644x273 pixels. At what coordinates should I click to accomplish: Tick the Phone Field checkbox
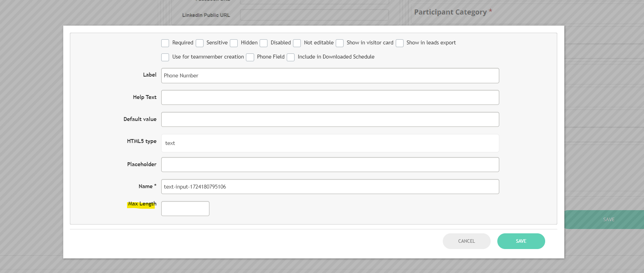250,57
